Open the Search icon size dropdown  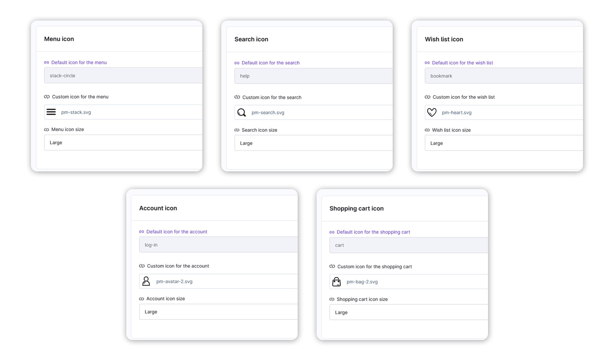point(313,143)
